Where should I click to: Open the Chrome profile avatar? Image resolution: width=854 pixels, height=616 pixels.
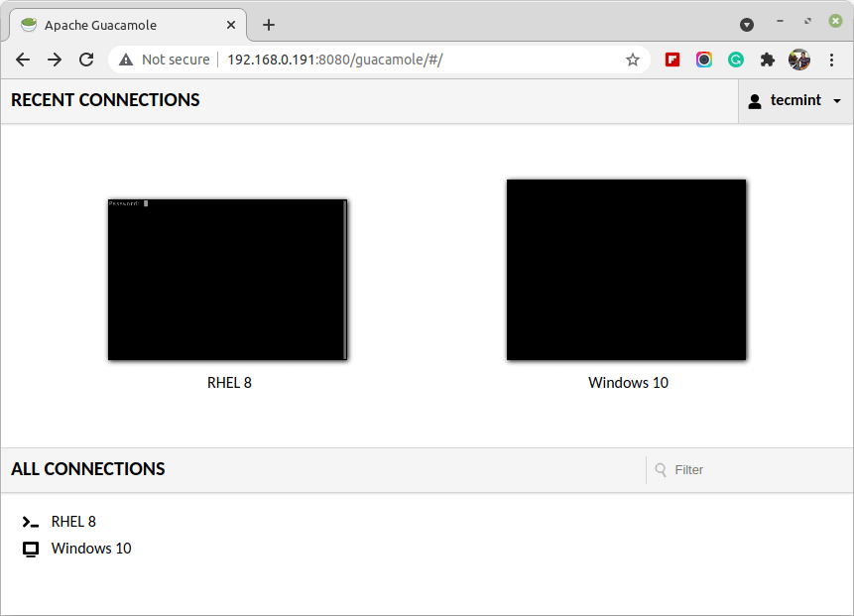[x=799, y=60]
